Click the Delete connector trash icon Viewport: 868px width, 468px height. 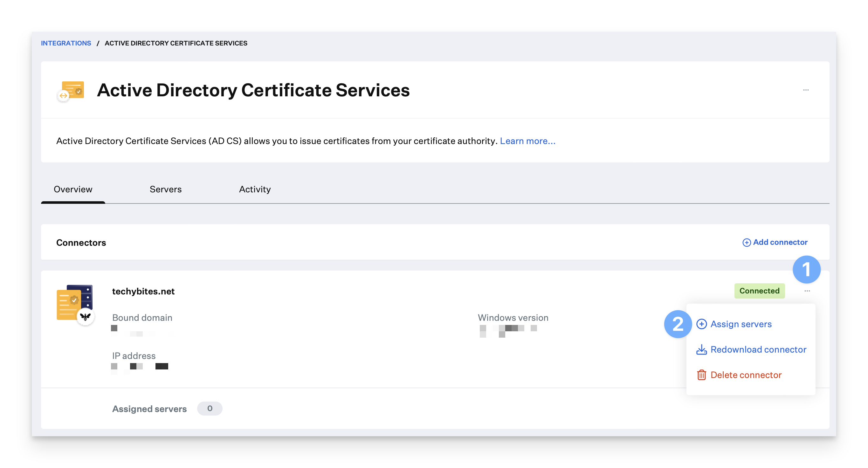[701, 375]
